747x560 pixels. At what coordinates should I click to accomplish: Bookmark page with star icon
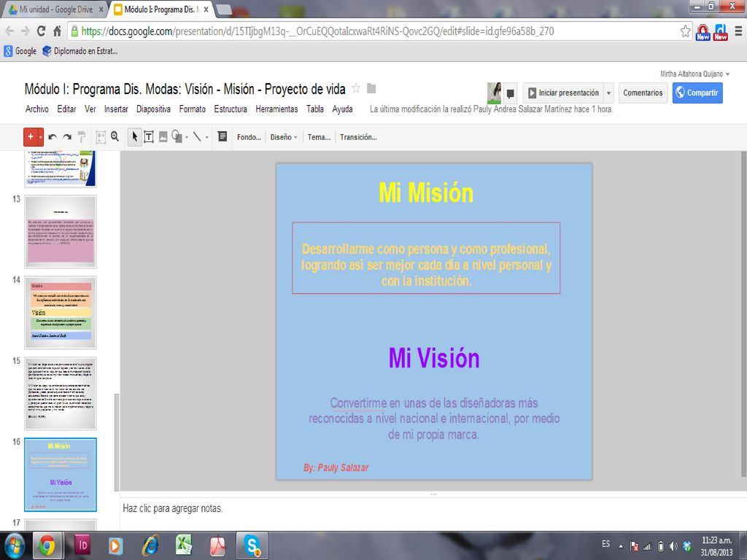685,31
